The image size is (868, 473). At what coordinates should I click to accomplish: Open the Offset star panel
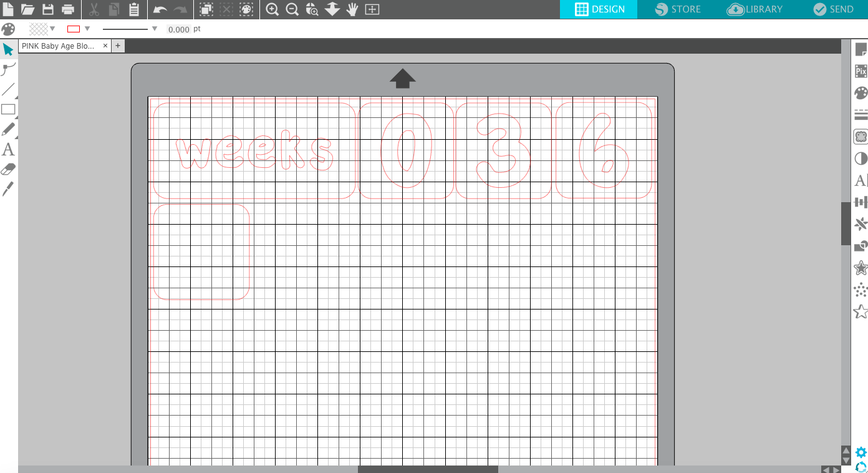coord(861,268)
